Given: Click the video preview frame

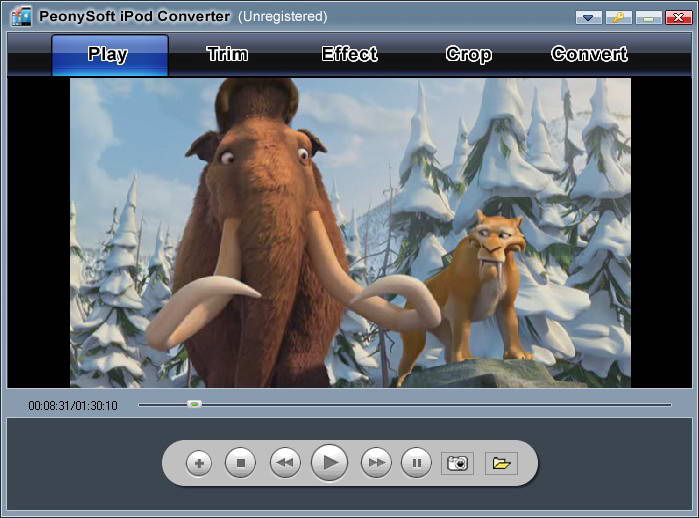Looking at the screenshot, I should click(x=350, y=233).
